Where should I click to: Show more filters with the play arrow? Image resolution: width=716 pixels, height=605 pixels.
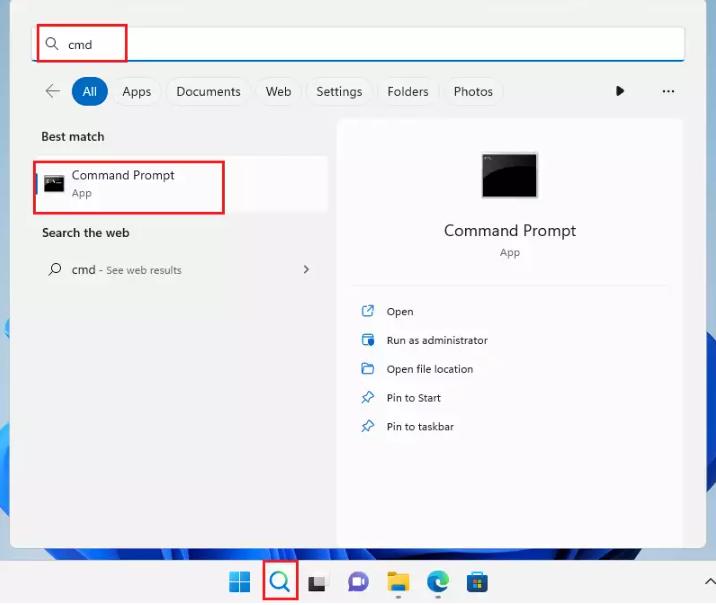tap(620, 91)
